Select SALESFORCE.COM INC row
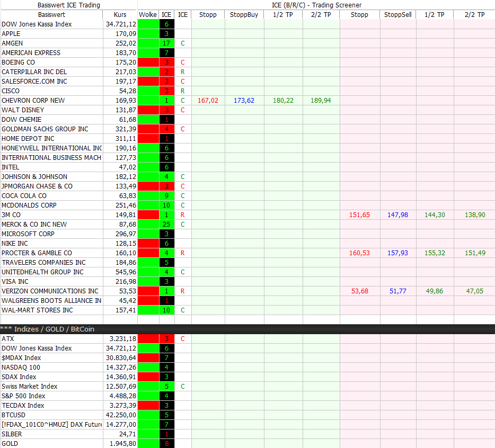The image size is (495, 448). [34, 82]
